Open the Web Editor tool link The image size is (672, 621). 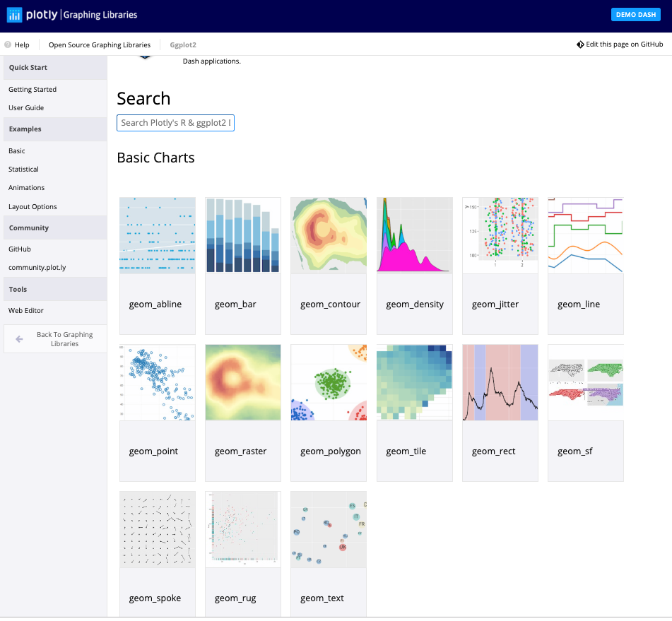click(x=26, y=311)
